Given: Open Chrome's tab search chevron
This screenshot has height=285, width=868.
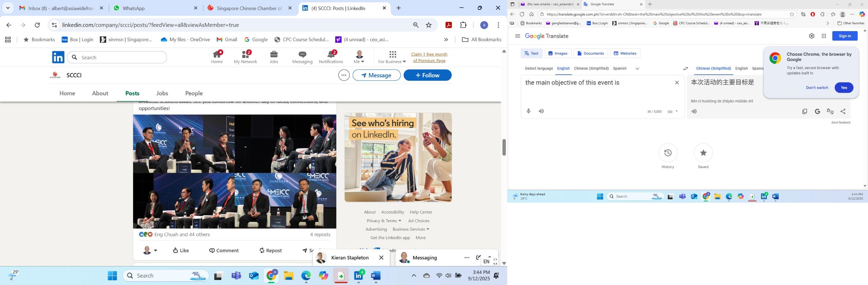Looking at the screenshot, I should click(x=8, y=8).
